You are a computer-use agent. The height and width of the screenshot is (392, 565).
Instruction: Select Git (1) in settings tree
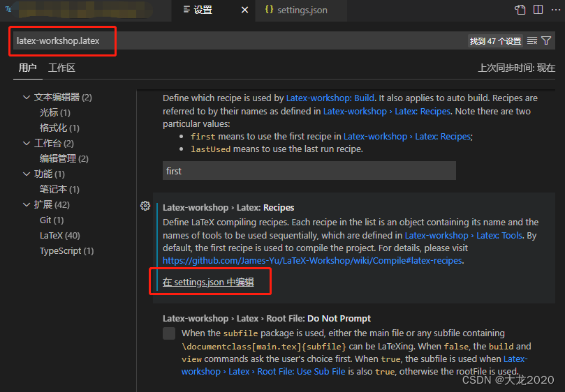(x=52, y=220)
